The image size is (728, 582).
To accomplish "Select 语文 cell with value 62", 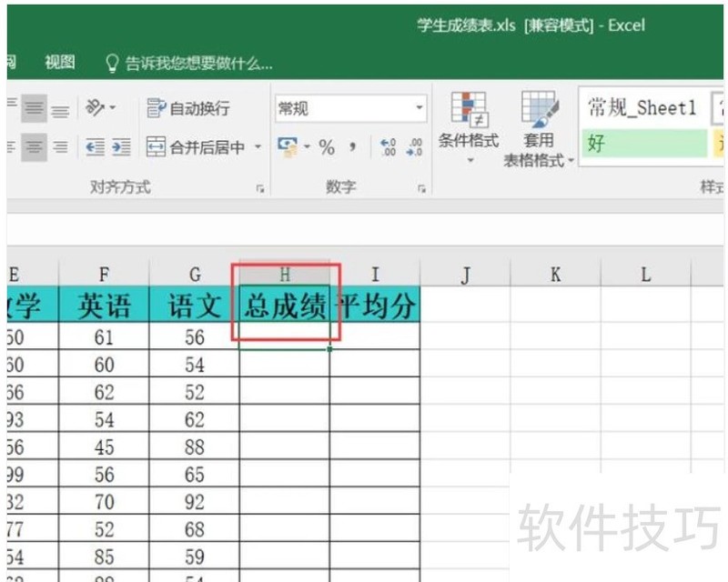I will (195, 418).
